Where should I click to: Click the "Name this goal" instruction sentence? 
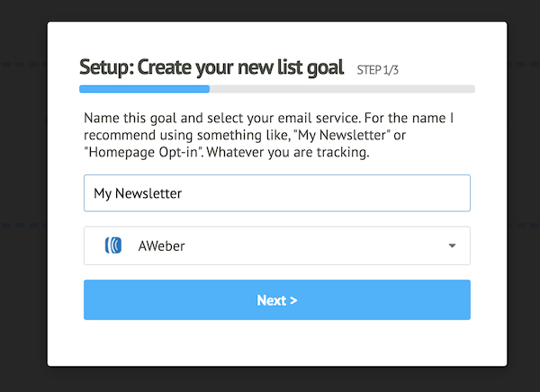pyautogui.click(x=135, y=119)
